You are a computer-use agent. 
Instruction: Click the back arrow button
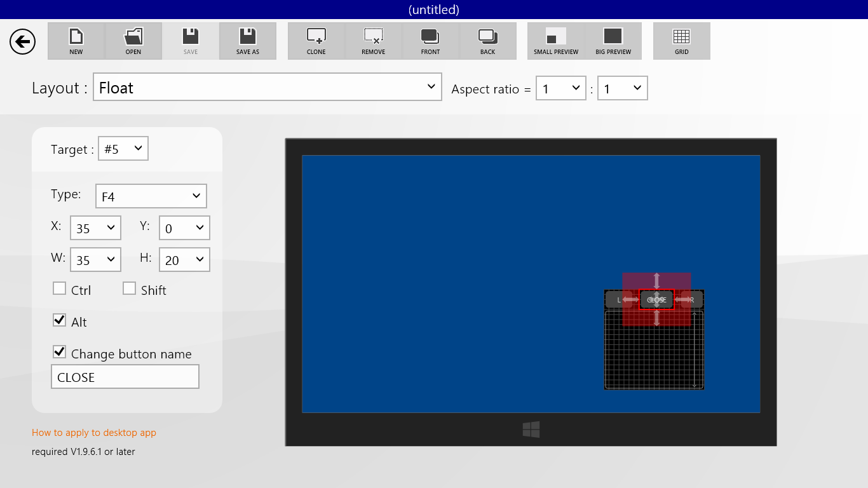click(x=22, y=41)
